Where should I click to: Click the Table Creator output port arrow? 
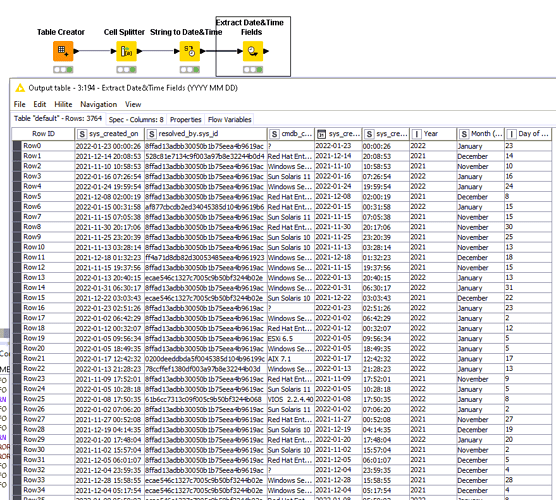[x=76, y=51]
